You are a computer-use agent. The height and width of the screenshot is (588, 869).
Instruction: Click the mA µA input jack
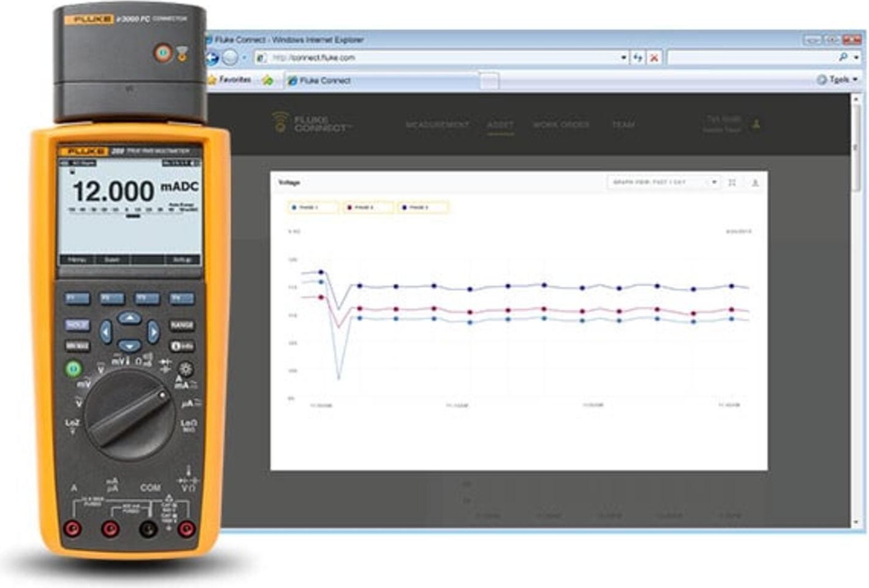(x=110, y=528)
